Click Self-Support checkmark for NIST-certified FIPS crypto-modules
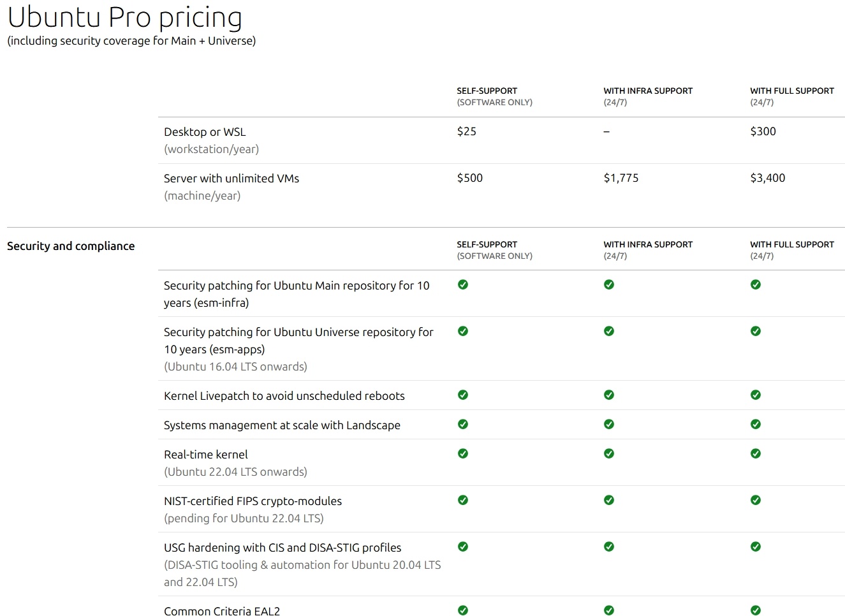This screenshot has width=845, height=616. click(463, 500)
